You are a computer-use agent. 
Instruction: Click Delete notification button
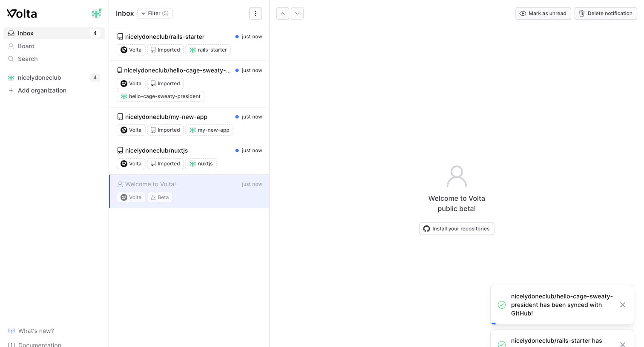(606, 13)
